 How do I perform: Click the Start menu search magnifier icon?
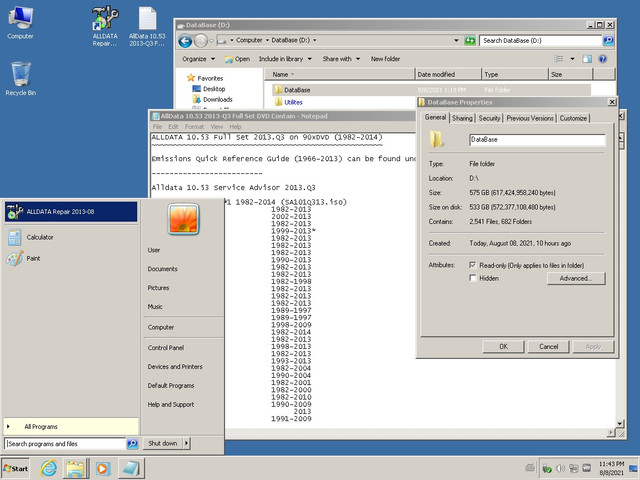point(132,444)
